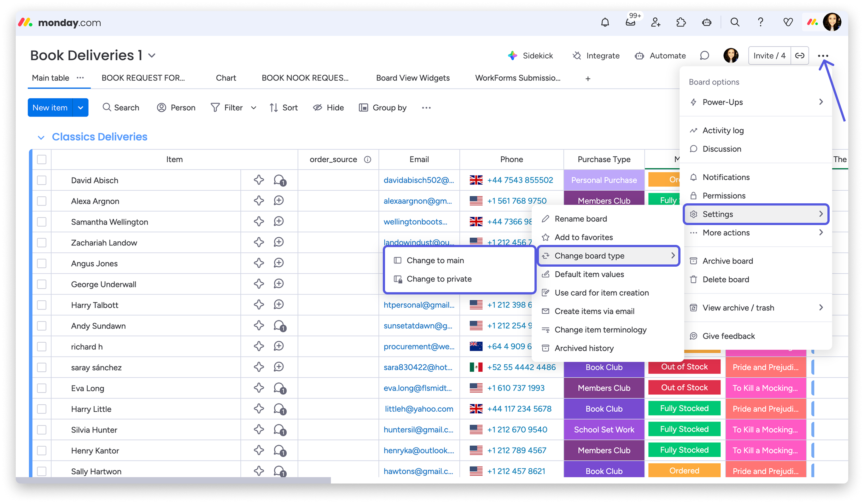This screenshot has width=864, height=504.
Task: Open the apps puzzle piece icon
Action: click(x=681, y=23)
